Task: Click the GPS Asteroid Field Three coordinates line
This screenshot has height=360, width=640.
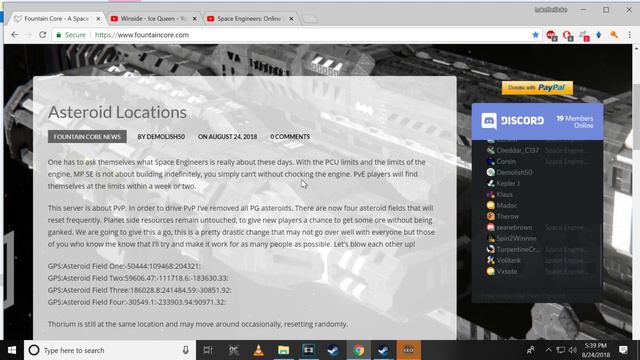Action: click(x=140, y=290)
